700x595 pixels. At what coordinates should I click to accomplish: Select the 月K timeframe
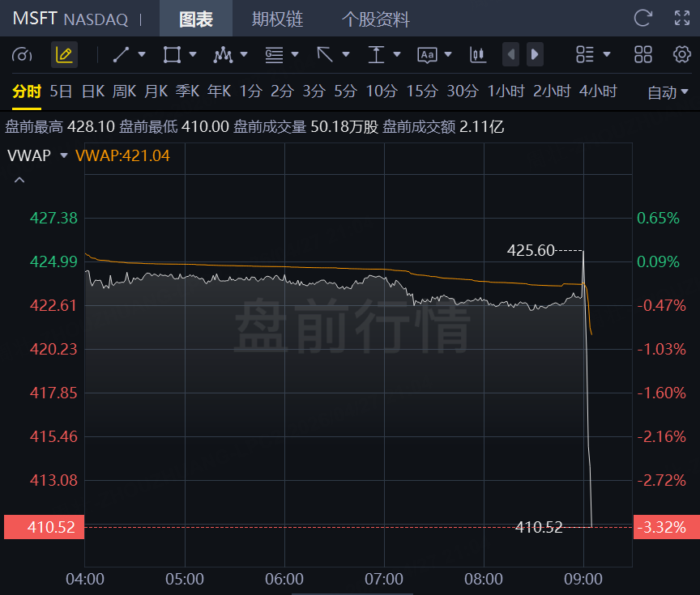156,91
